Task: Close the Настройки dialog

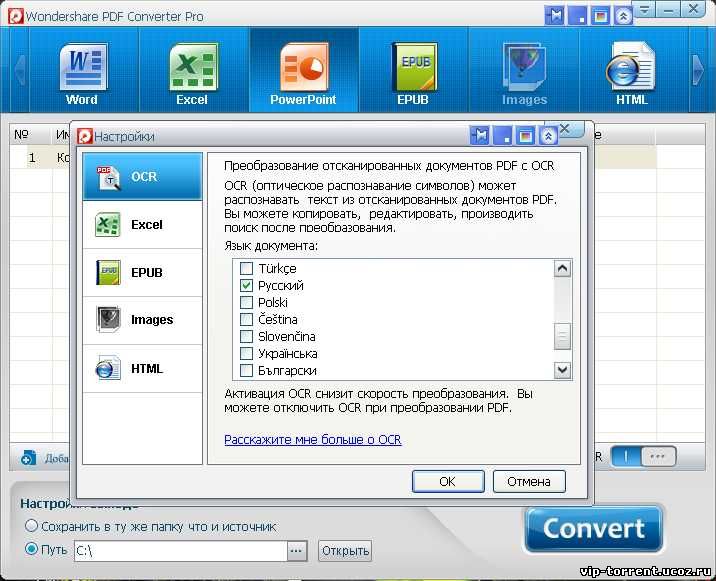Action: [x=565, y=128]
